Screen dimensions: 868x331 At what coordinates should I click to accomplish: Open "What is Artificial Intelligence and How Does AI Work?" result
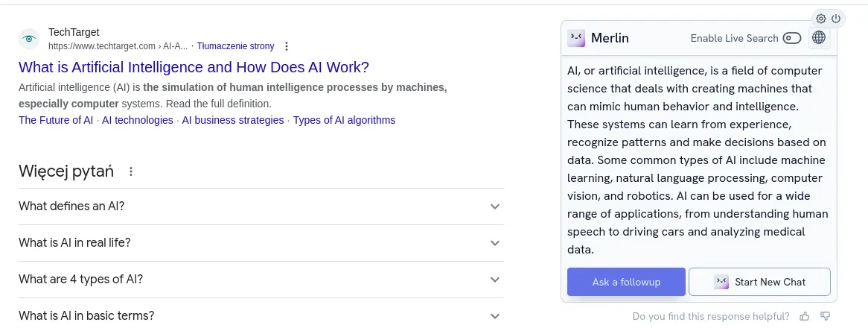point(194,68)
